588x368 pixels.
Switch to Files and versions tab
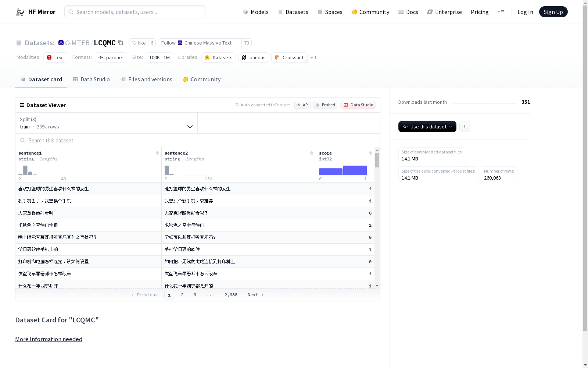point(146,79)
